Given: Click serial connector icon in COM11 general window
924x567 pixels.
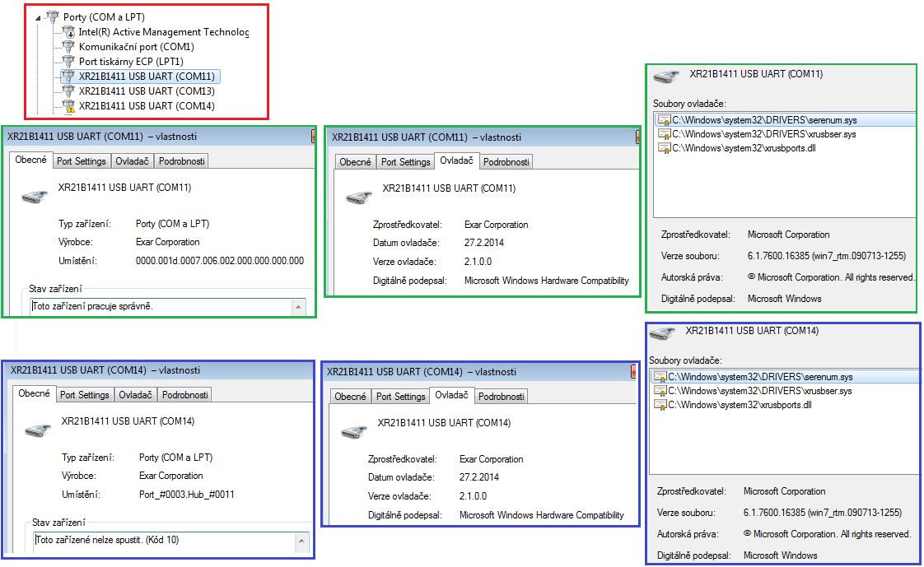Looking at the screenshot, I should 35,196.
